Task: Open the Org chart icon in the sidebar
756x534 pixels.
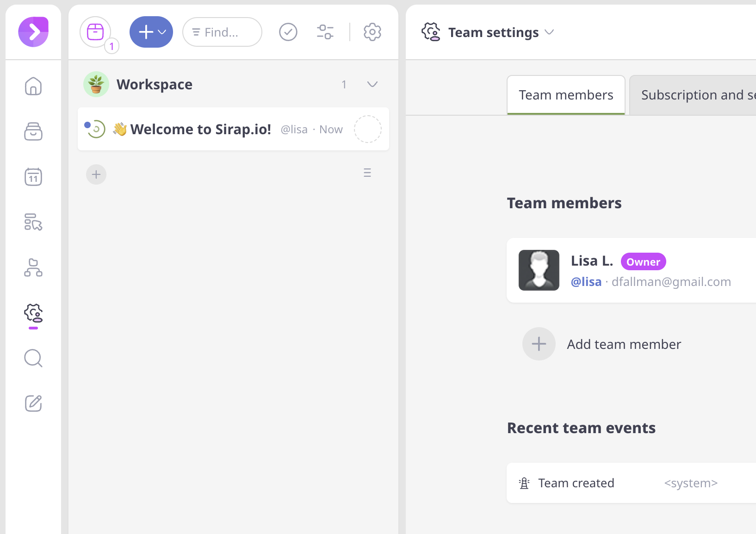Action: pos(33,268)
